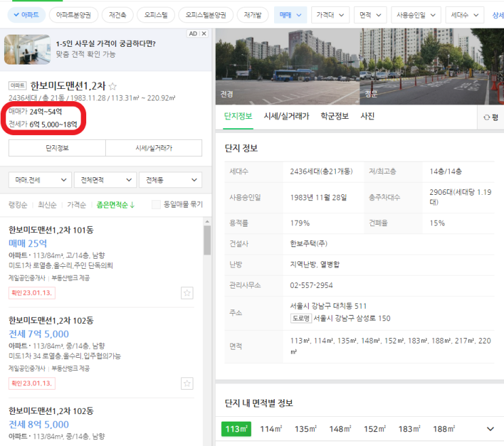Toggle the 아파트 filter chip
The image size is (504, 446).
26,15
